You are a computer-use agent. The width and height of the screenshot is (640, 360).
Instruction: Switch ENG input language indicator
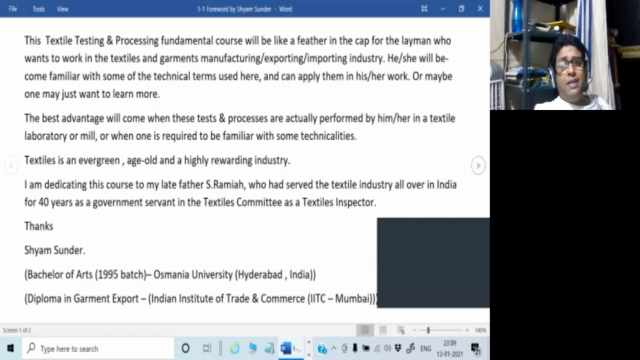coord(426,349)
